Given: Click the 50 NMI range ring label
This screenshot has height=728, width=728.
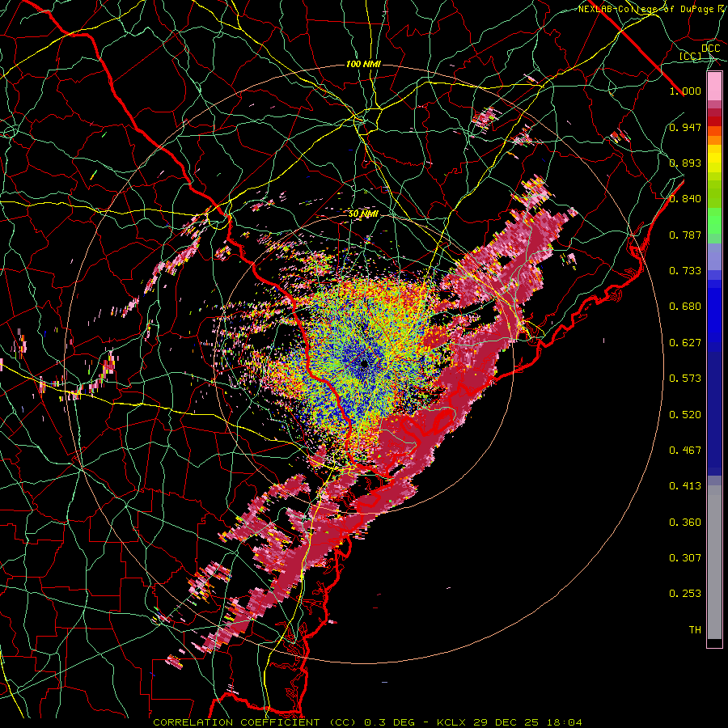Looking at the screenshot, I should tap(363, 214).
